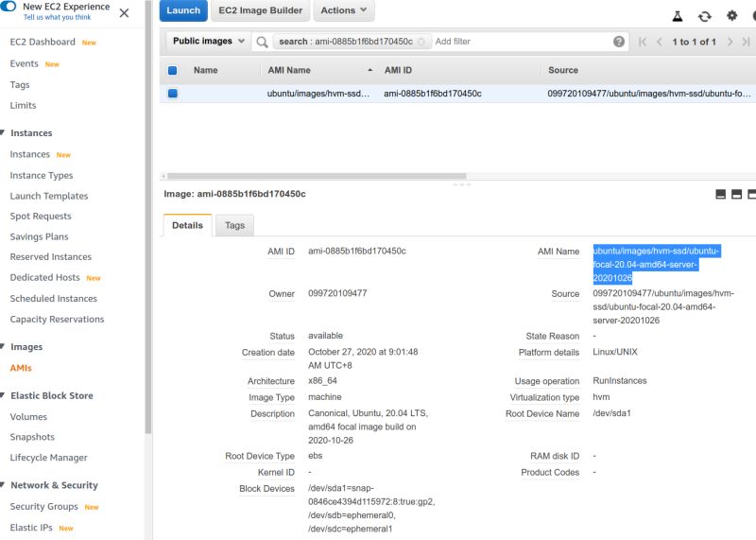Screen dimensions: 756x540
Task: Switch to the Tags tab
Action: click(x=234, y=225)
